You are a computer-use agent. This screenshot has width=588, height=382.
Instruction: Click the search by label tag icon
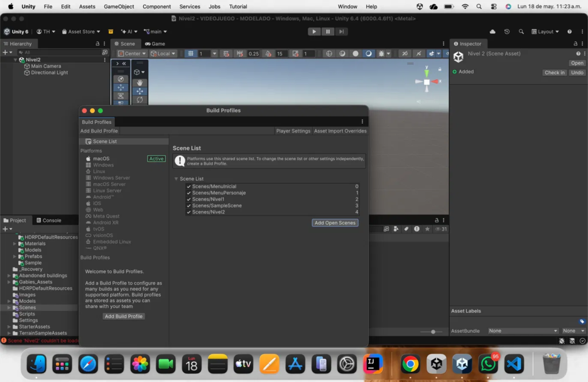406,229
